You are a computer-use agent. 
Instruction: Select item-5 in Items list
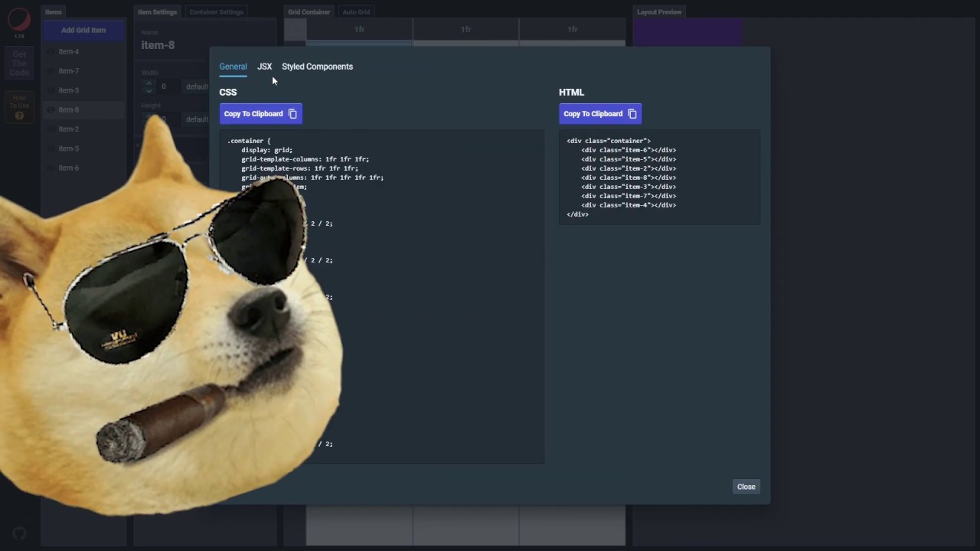point(83,148)
